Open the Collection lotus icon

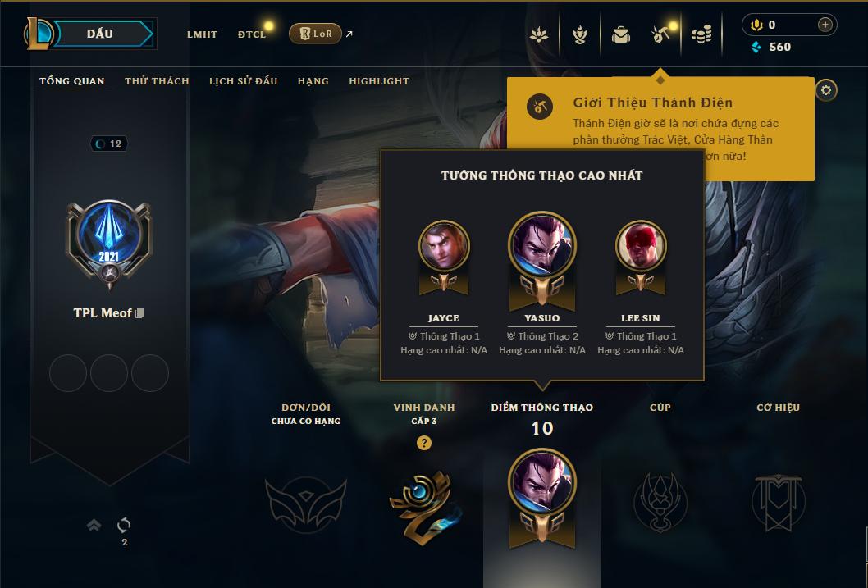(539, 35)
